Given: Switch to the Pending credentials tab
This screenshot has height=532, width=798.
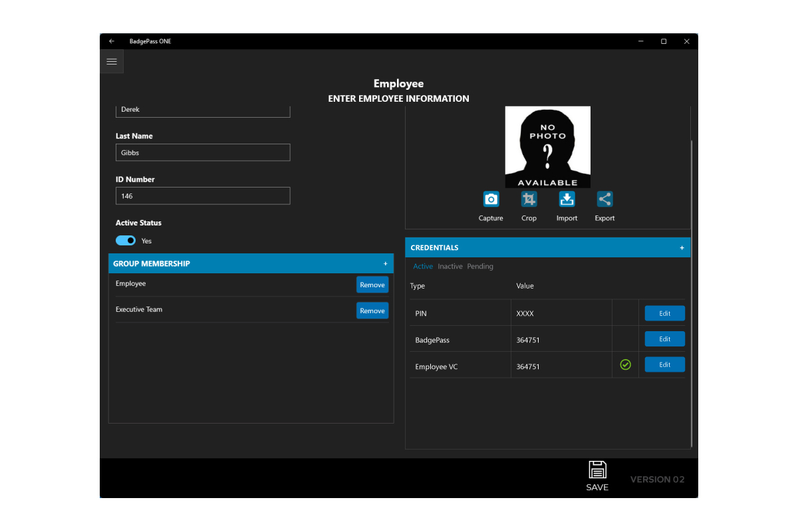Looking at the screenshot, I should point(480,267).
